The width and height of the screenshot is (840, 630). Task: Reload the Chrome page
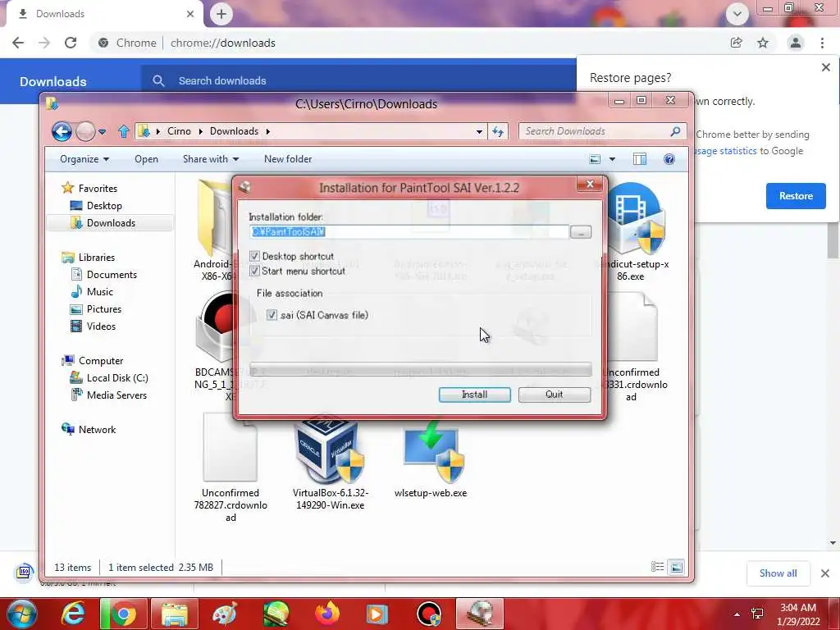coord(71,43)
